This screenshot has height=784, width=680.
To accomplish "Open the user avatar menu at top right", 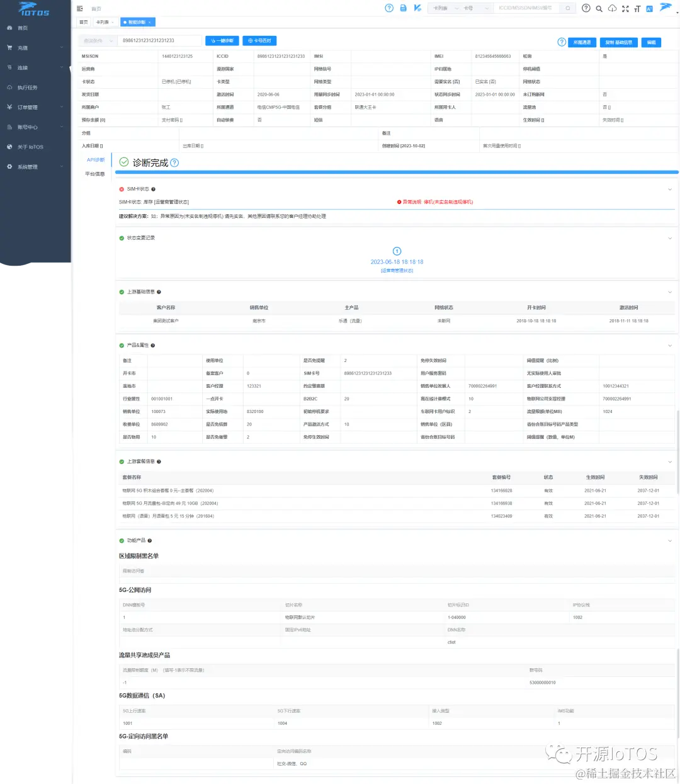I will pyautogui.click(x=666, y=8).
